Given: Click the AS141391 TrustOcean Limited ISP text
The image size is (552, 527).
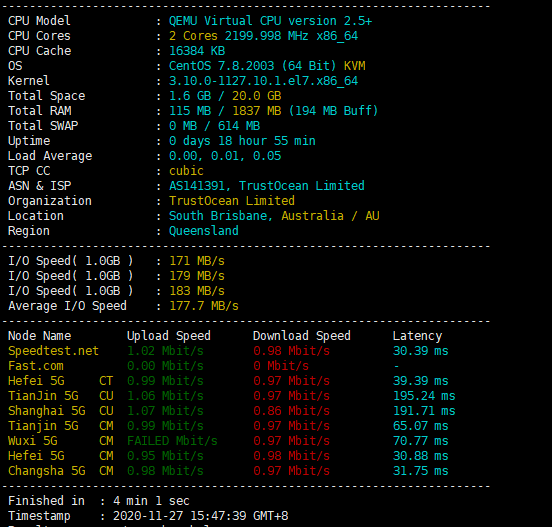Looking at the screenshot, I should [266, 186].
